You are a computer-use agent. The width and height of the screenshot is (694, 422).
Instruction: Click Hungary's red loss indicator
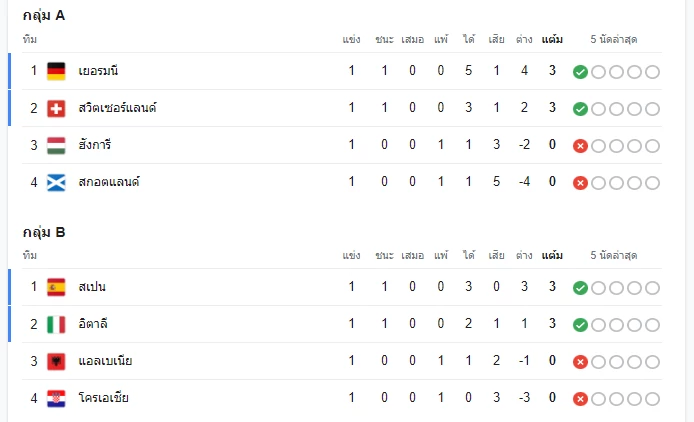580,146
